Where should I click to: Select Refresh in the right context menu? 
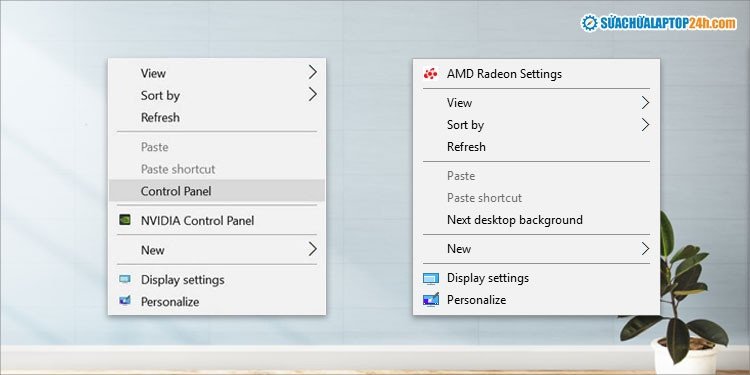536,147
